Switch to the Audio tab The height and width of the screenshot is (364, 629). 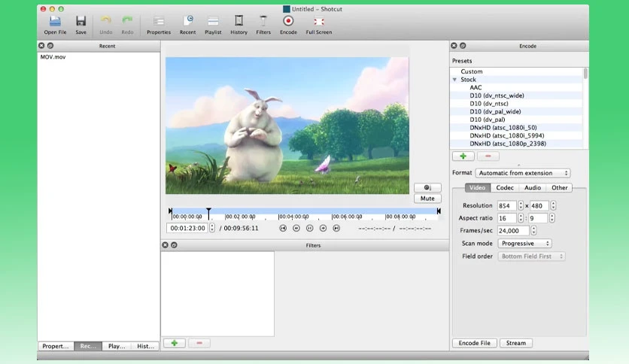tap(533, 187)
